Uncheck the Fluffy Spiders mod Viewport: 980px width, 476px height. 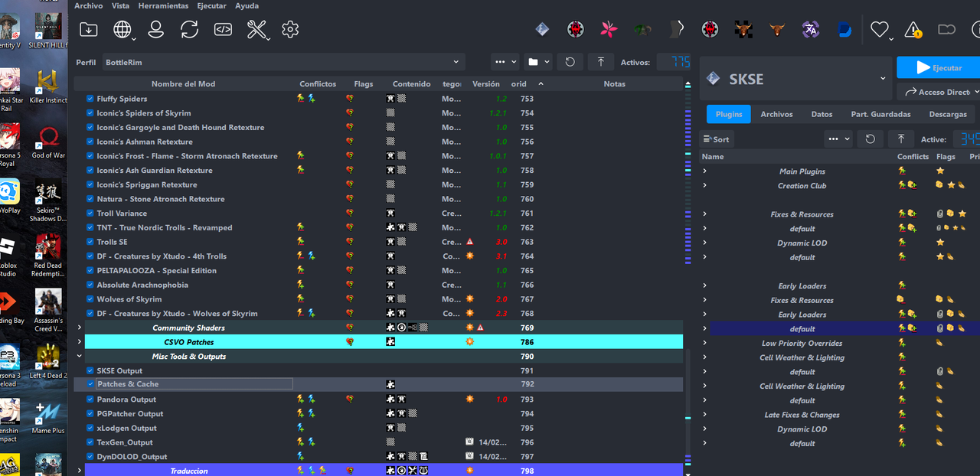[90, 99]
